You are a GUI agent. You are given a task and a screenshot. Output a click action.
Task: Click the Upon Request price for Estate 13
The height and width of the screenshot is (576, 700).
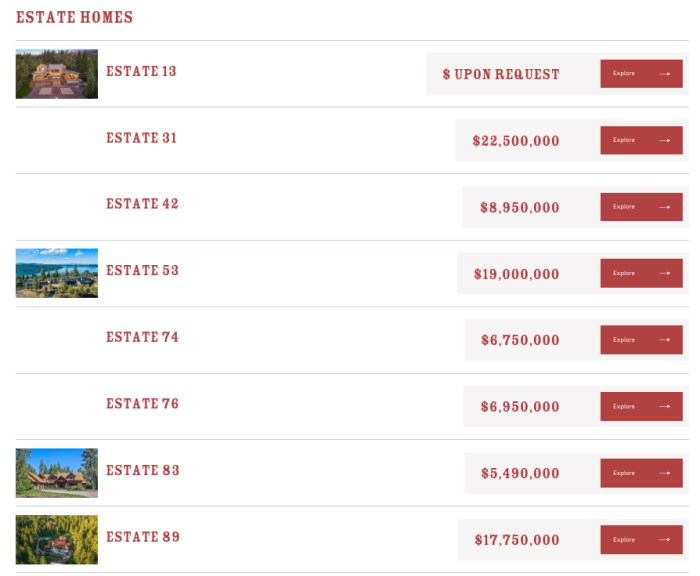(501, 74)
